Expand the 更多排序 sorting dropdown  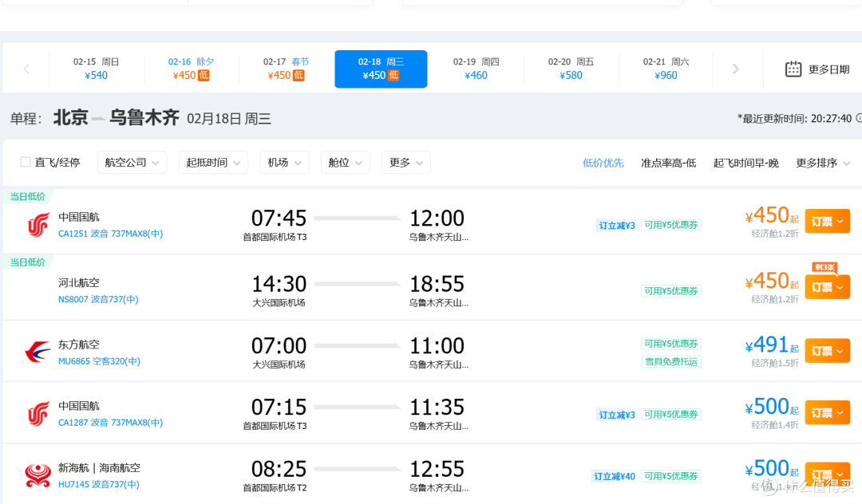[823, 163]
